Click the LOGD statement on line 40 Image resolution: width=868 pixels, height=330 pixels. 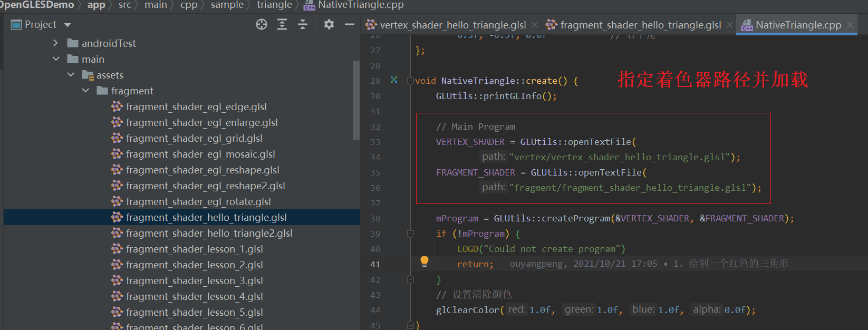541,249
